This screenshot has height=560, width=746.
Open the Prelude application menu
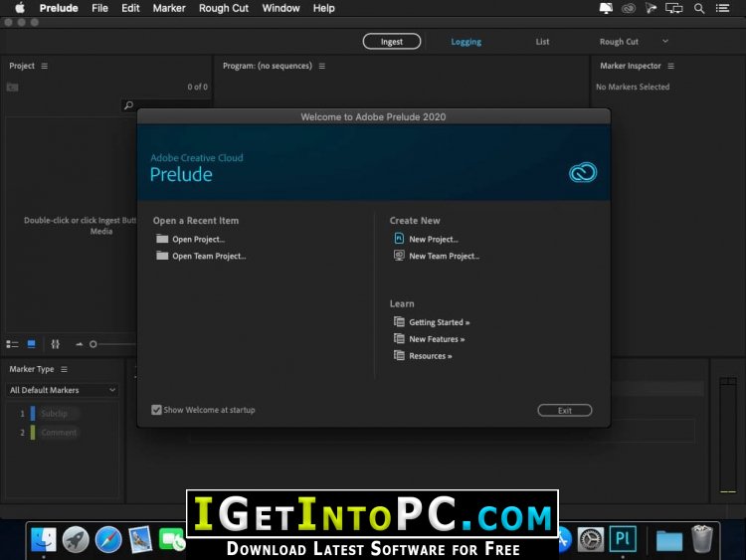(59, 8)
